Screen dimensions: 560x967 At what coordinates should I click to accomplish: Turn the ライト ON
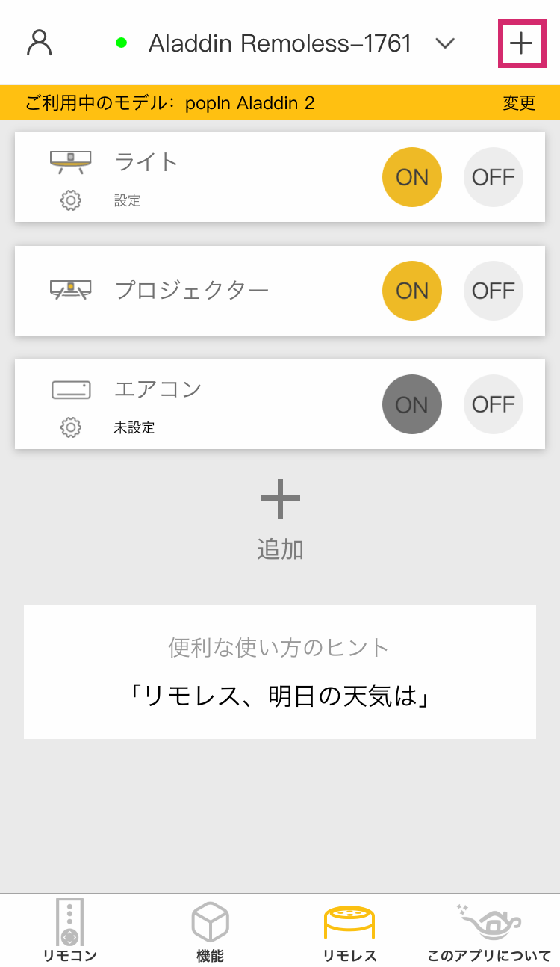point(412,177)
